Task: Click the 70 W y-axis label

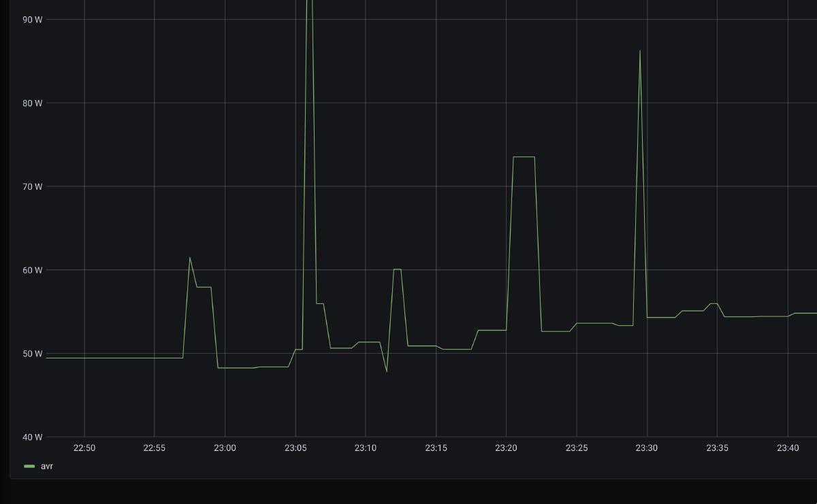Action: click(x=32, y=186)
